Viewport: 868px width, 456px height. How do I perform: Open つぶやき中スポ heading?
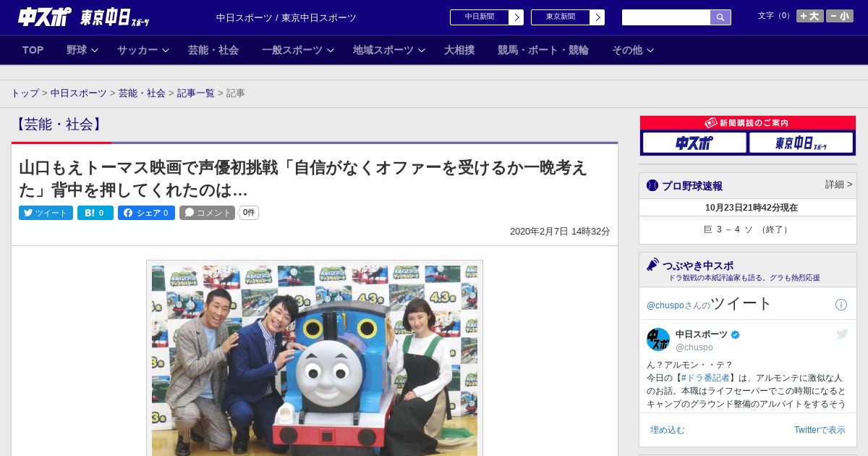point(690,265)
